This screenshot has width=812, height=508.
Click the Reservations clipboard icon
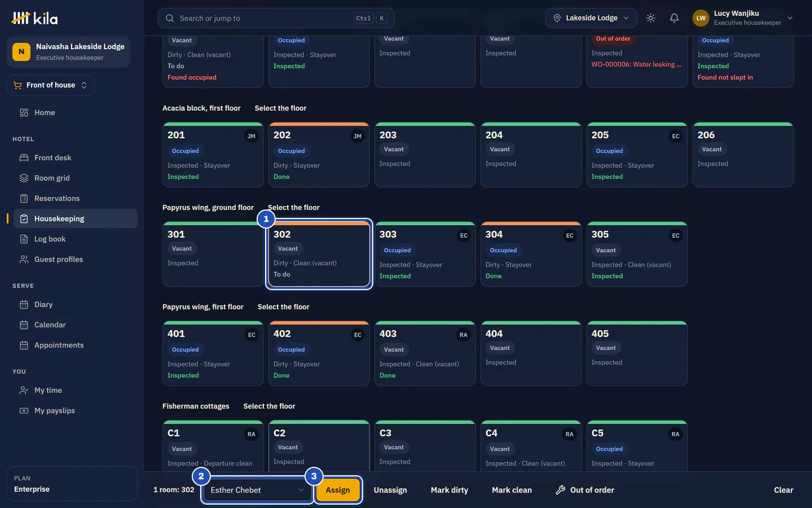(24, 198)
